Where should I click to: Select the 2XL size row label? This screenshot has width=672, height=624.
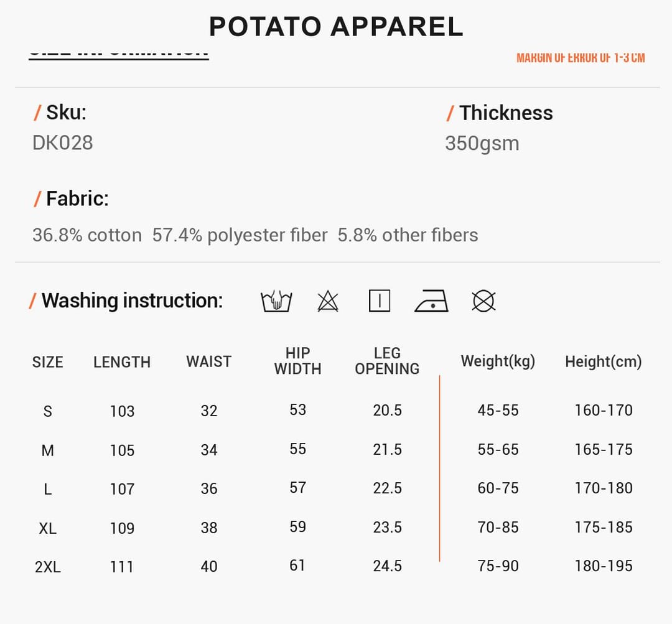[47, 567]
